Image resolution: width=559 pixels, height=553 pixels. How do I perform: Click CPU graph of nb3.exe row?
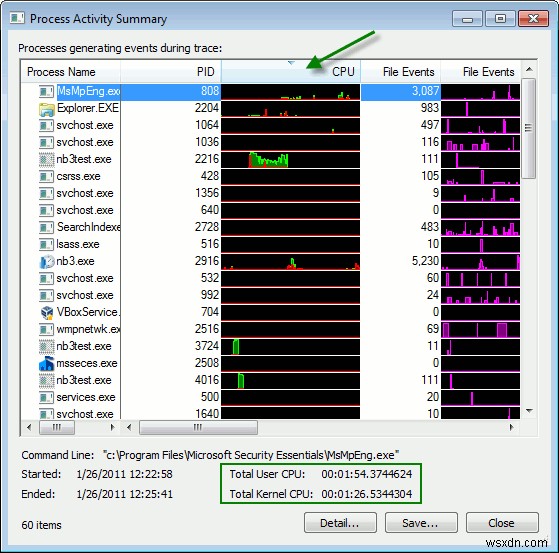(291, 262)
